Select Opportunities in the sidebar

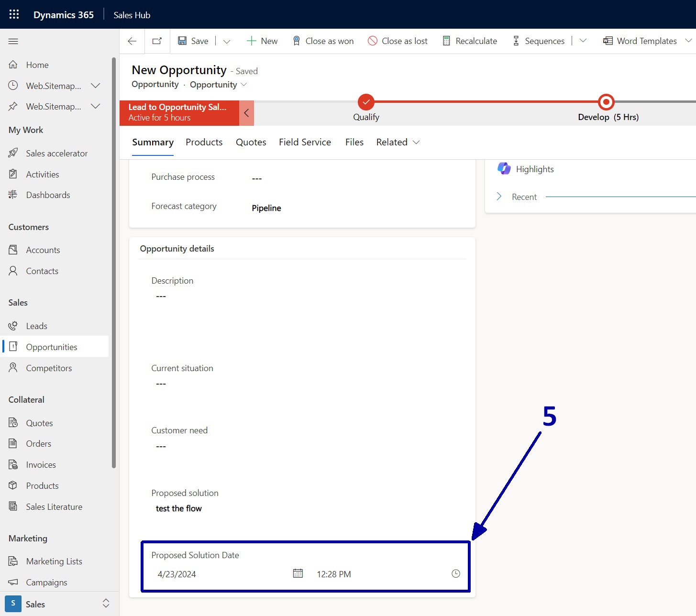pos(55,347)
